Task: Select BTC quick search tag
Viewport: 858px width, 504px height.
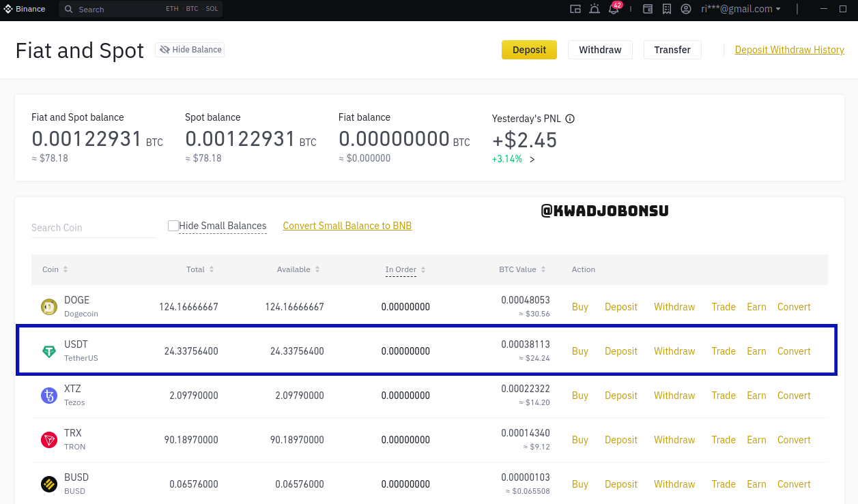Action: pyautogui.click(x=192, y=10)
